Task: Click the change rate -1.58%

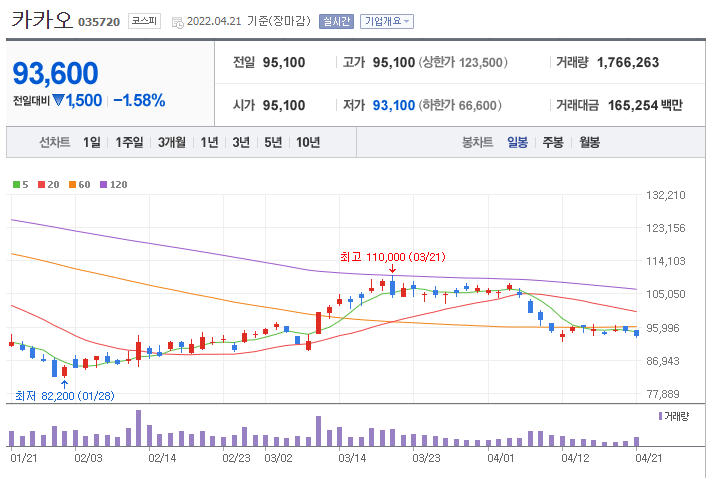Action: tap(139, 100)
